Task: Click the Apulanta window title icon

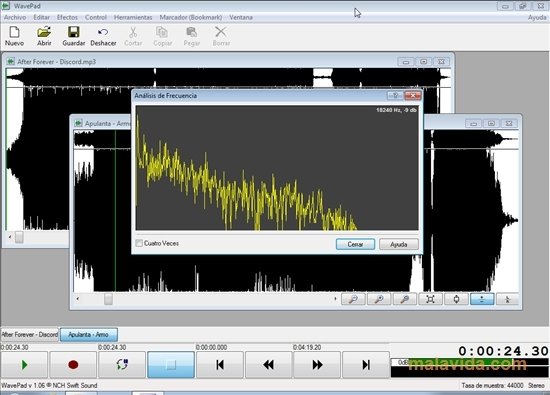Action: (79, 123)
